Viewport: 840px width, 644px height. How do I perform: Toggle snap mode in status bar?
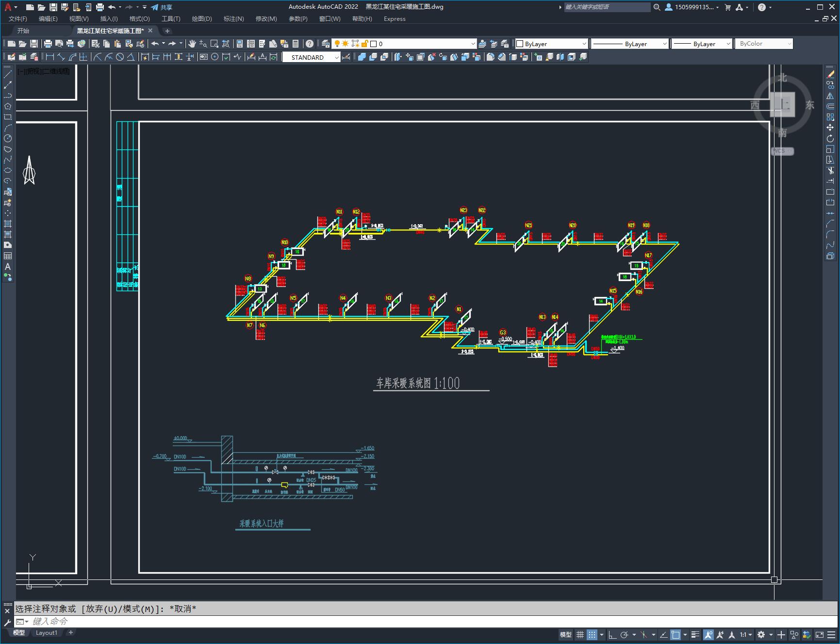pos(592,634)
